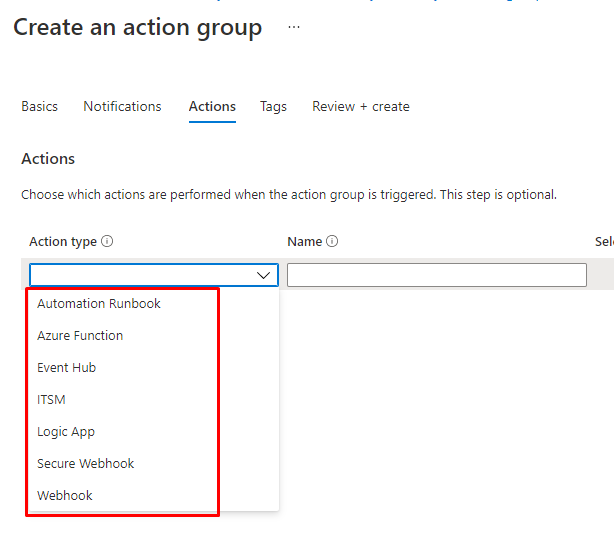The height and width of the screenshot is (537, 614).
Task: Select the ITSM option
Action: [51, 400]
